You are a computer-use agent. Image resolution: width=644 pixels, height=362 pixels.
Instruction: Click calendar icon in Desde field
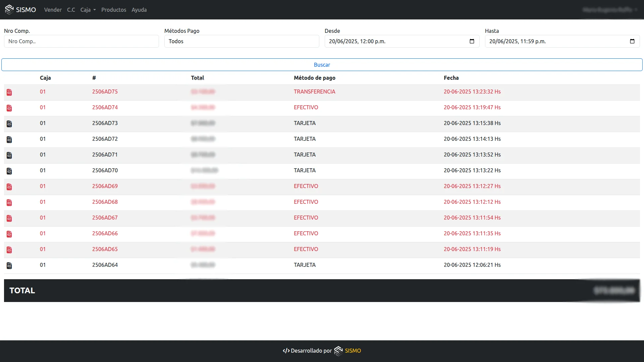(x=472, y=41)
